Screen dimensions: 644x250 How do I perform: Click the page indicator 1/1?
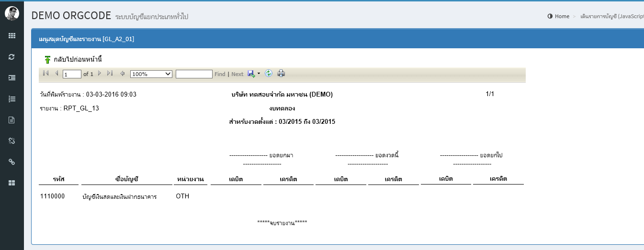tap(490, 94)
